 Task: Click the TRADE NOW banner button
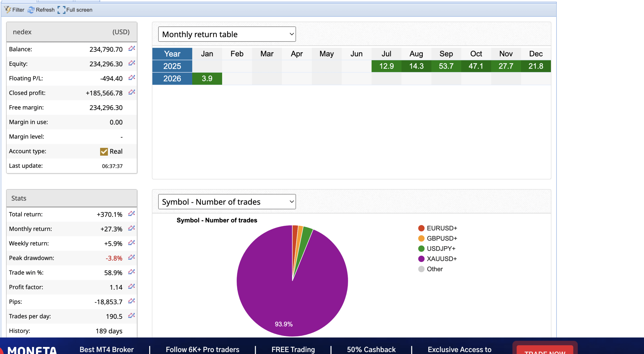coord(545,350)
